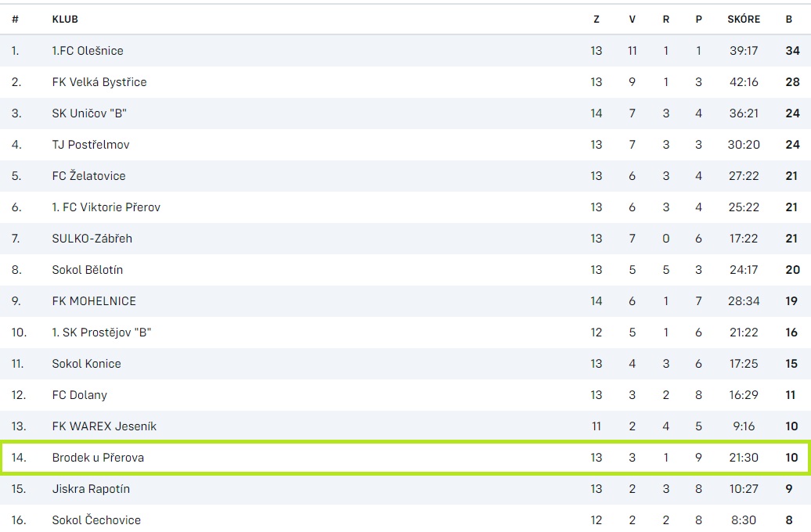The width and height of the screenshot is (811, 532).
Task: Open Jiskra Rapotín club page
Action: [91, 489]
